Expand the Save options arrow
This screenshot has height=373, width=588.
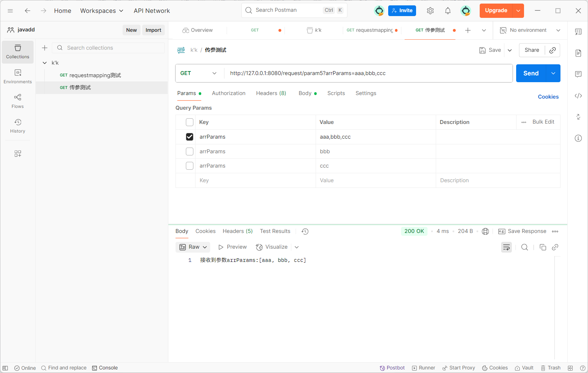point(510,50)
